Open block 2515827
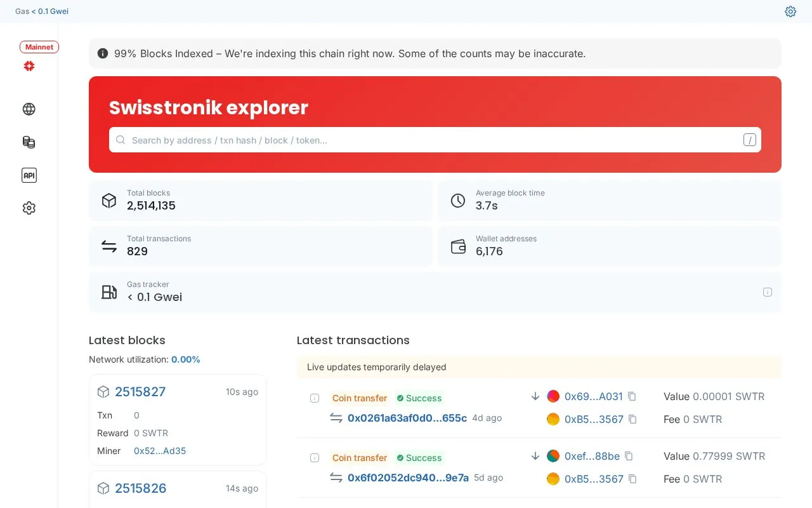 (x=140, y=392)
